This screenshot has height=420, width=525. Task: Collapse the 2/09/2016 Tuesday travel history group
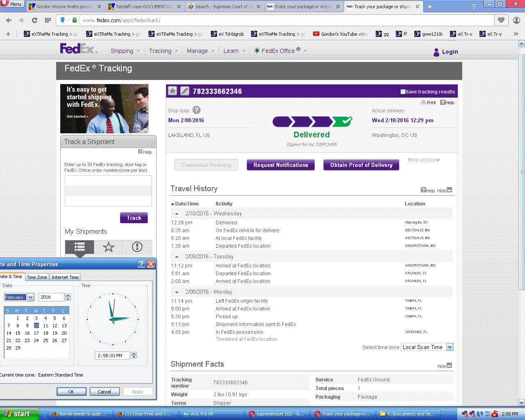pyautogui.click(x=177, y=257)
